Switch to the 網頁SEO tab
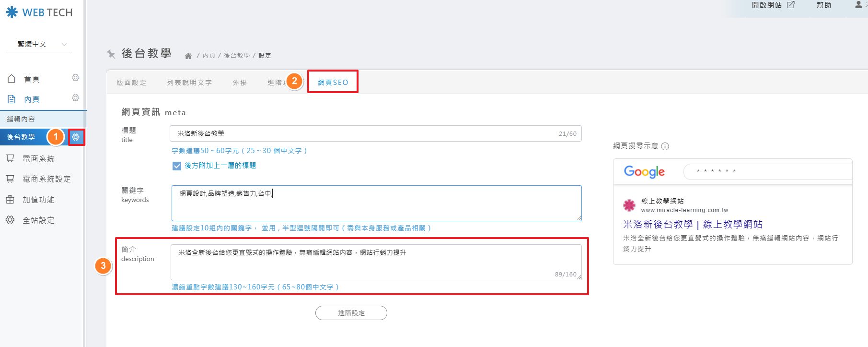This screenshot has height=347, width=868. (x=333, y=83)
